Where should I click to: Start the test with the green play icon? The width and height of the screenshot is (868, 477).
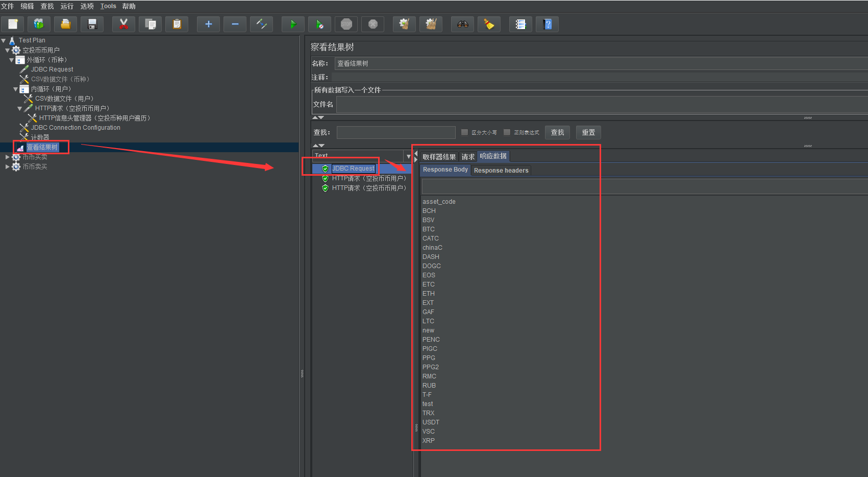(x=293, y=24)
